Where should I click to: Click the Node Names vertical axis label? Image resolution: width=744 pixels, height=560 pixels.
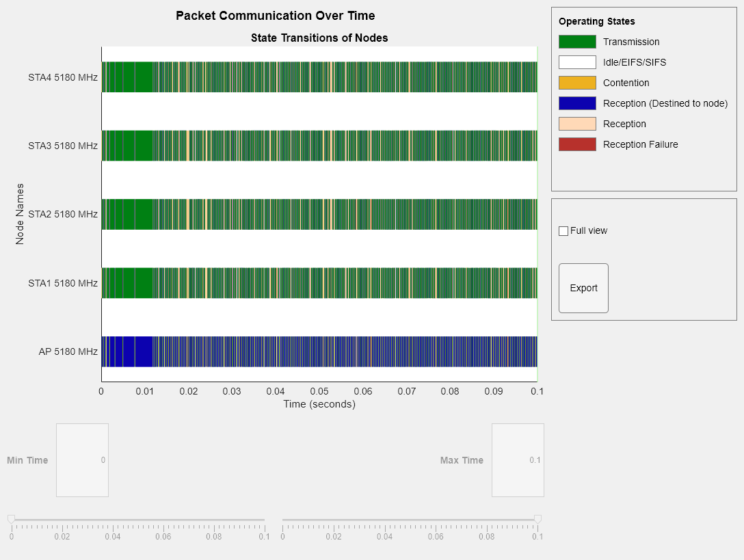(20, 214)
